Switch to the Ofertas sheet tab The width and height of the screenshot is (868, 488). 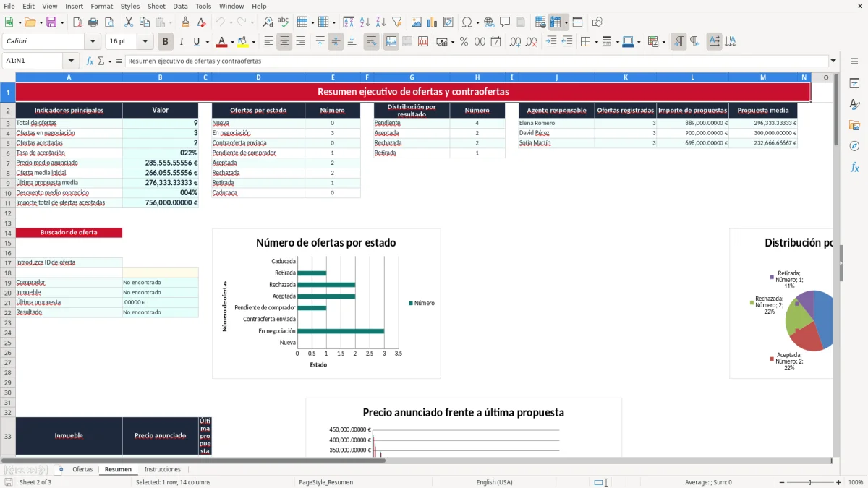coord(82,469)
